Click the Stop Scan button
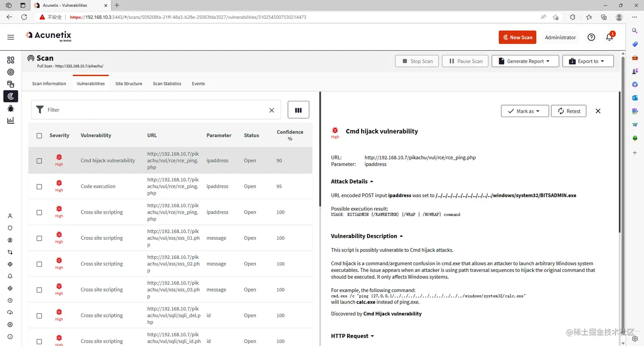The height and width of the screenshot is (346, 644). coord(417,61)
